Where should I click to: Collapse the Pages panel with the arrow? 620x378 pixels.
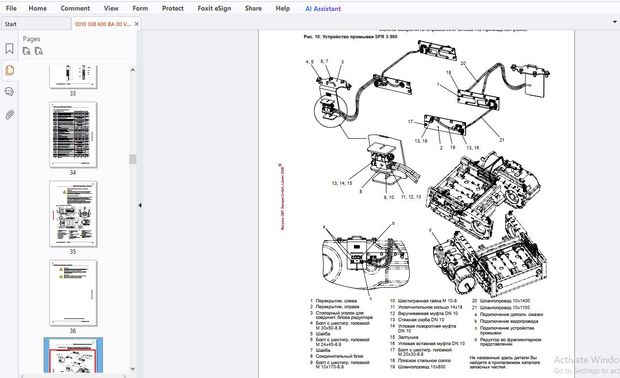[x=140, y=205]
